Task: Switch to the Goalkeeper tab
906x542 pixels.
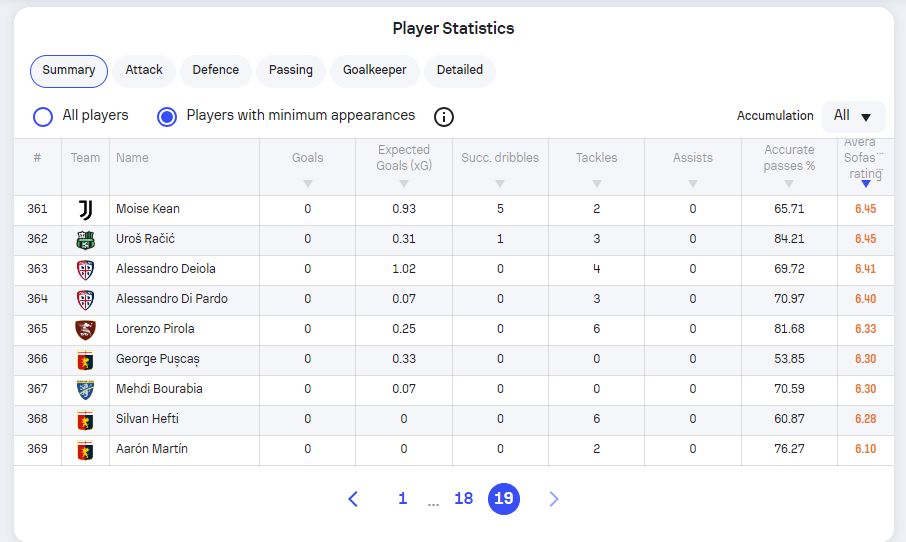Action: pos(374,71)
